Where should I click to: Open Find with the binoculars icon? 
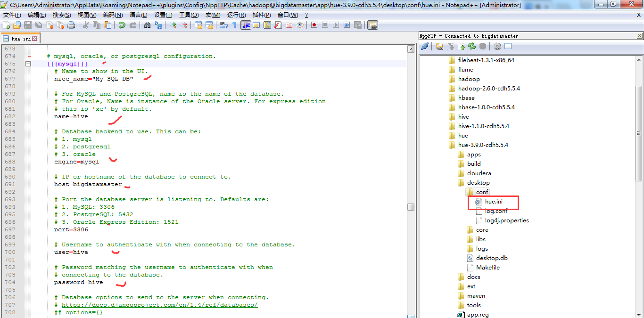tap(148, 25)
